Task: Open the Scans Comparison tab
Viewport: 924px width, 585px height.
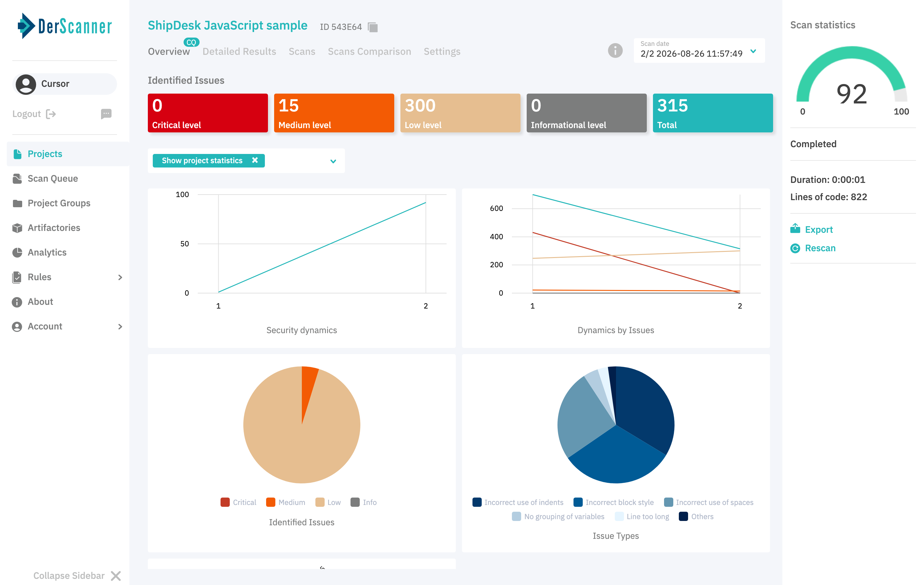Action: tap(369, 51)
